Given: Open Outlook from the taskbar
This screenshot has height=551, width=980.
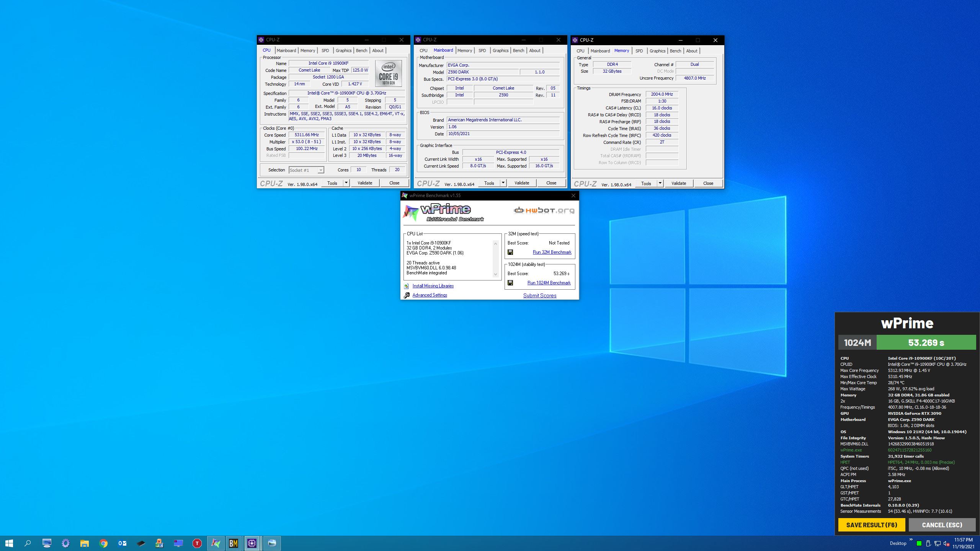Looking at the screenshot, I should click(122, 543).
